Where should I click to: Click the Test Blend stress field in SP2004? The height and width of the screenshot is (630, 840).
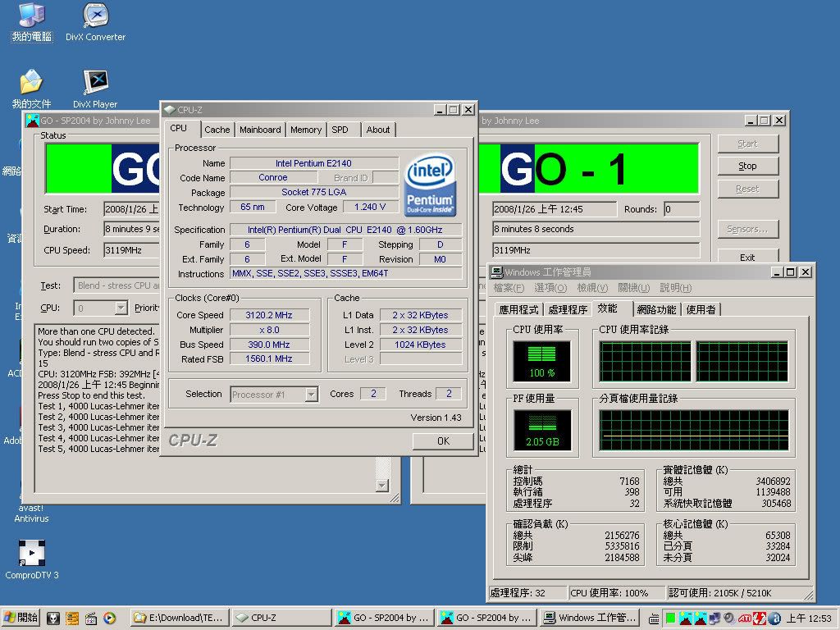[x=117, y=285]
